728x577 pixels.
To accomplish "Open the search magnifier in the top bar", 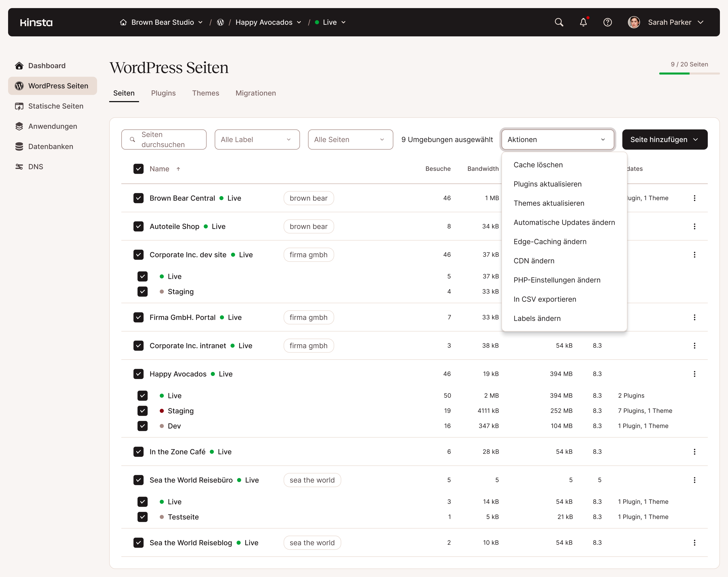I will (x=559, y=22).
